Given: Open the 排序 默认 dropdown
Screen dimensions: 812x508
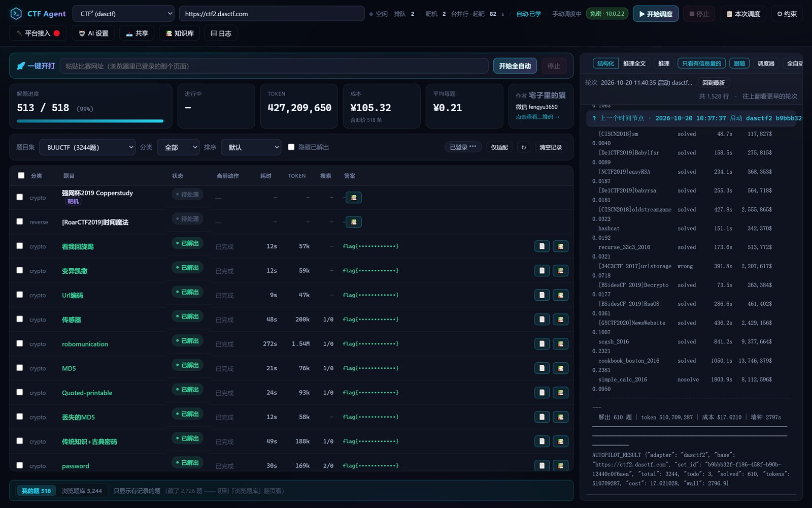Looking at the screenshot, I should click(x=251, y=147).
